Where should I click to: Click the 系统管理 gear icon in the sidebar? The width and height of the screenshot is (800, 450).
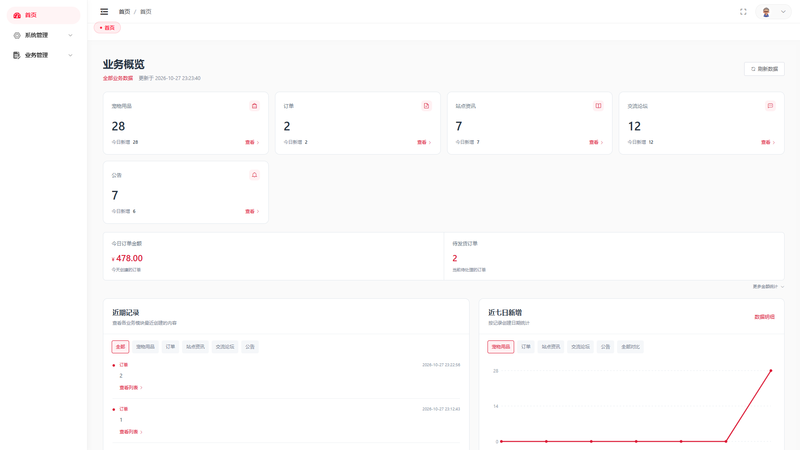pyautogui.click(x=17, y=35)
